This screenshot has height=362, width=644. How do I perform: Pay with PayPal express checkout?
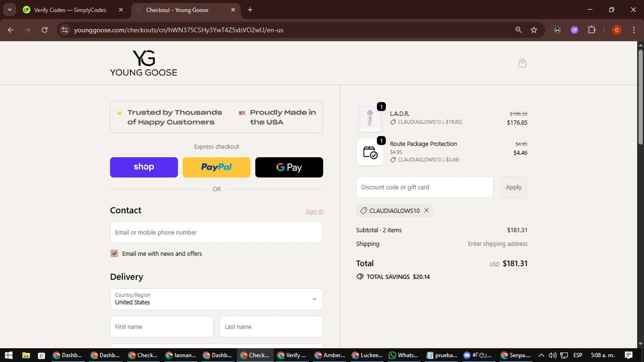(x=216, y=167)
